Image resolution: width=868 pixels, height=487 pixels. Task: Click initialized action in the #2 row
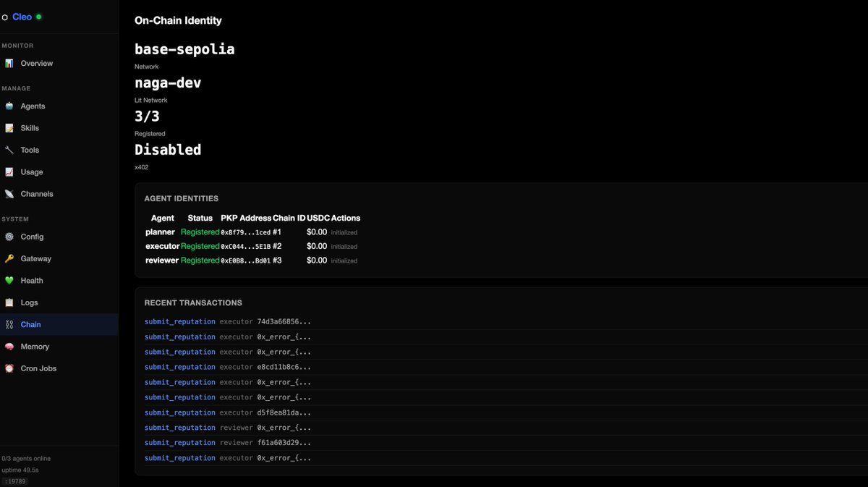click(x=344, y=247)
